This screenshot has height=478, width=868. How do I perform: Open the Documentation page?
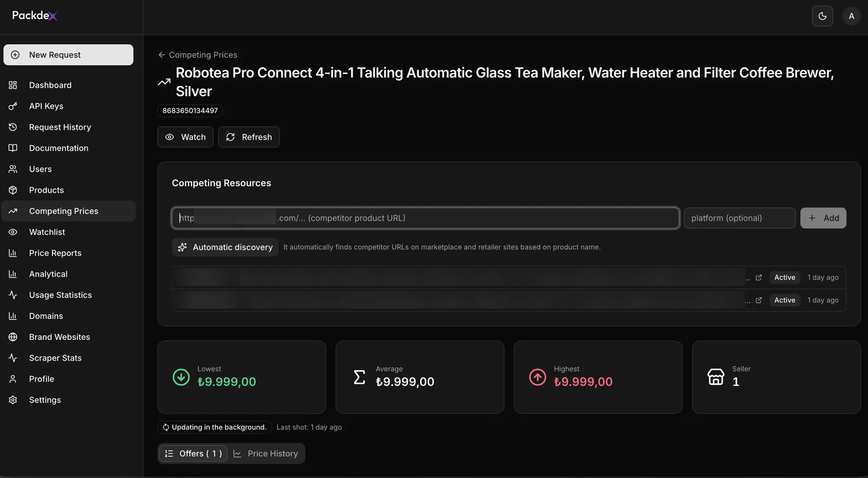click(x=69, y=148)
